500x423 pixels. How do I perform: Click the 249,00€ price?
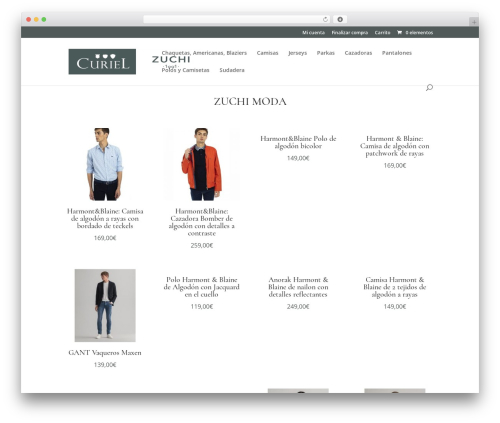(x=298, y=306)
